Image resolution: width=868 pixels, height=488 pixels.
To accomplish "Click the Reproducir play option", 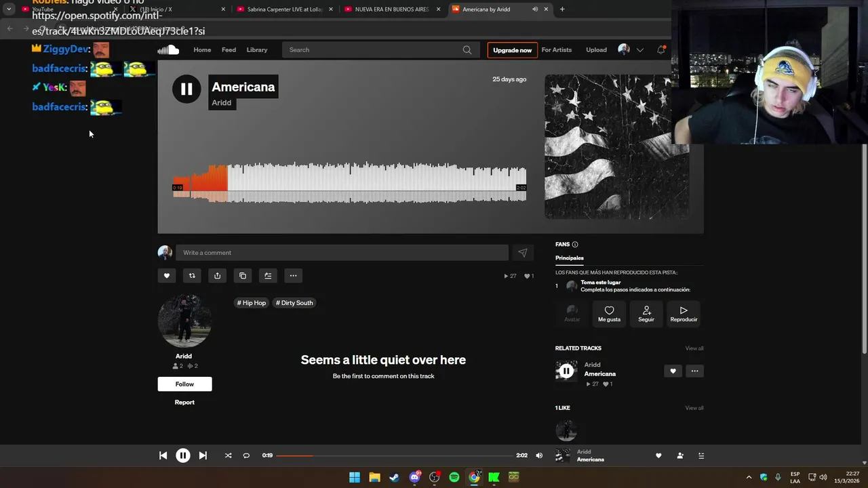I will pyautogui.click(x=684, y=314).
